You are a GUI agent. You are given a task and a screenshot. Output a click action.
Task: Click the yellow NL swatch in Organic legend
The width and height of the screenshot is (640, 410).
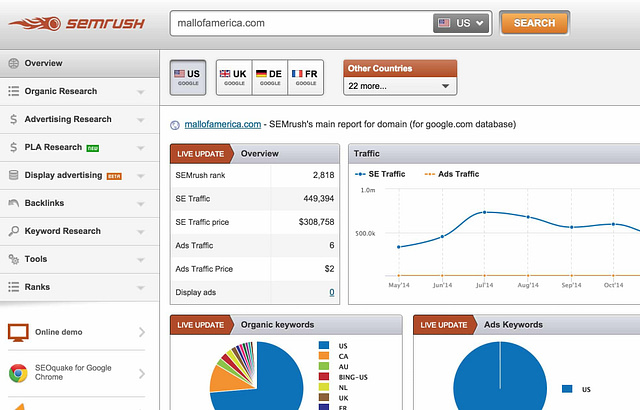[x=324, y=387]
